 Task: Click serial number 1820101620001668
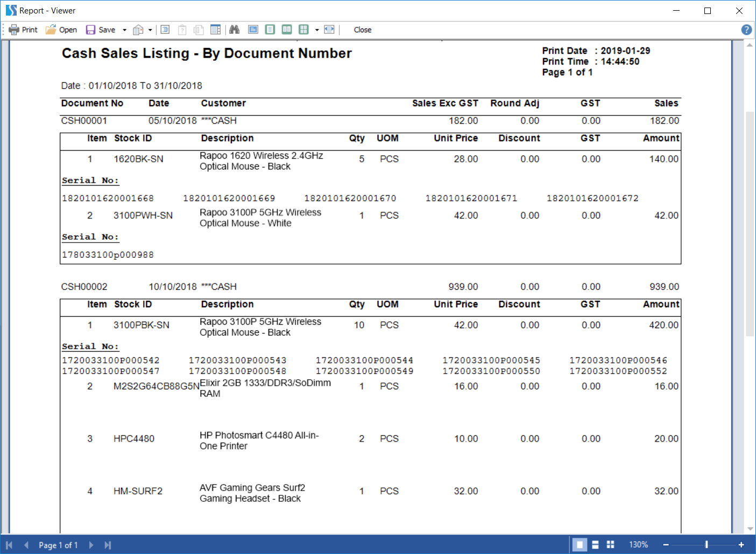(x=108, y=198)
